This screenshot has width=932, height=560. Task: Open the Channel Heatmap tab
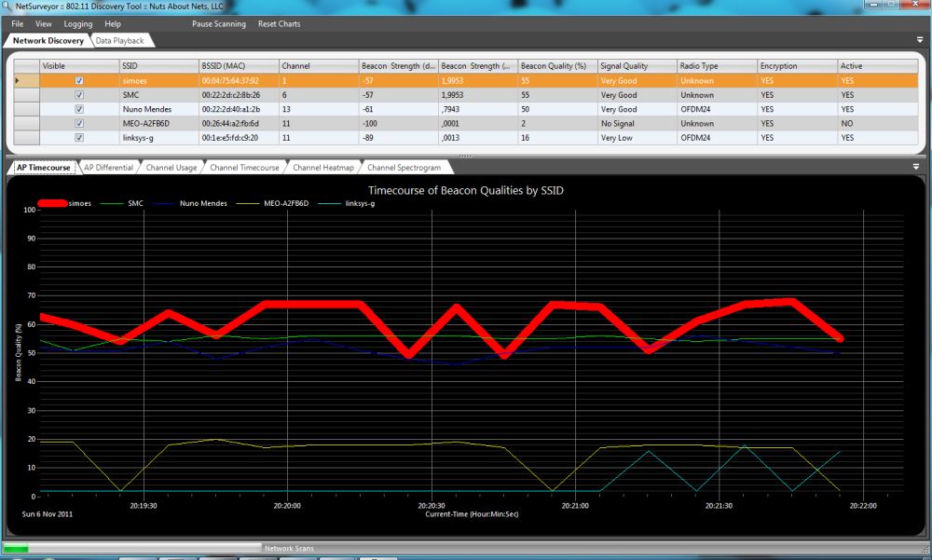323,168
